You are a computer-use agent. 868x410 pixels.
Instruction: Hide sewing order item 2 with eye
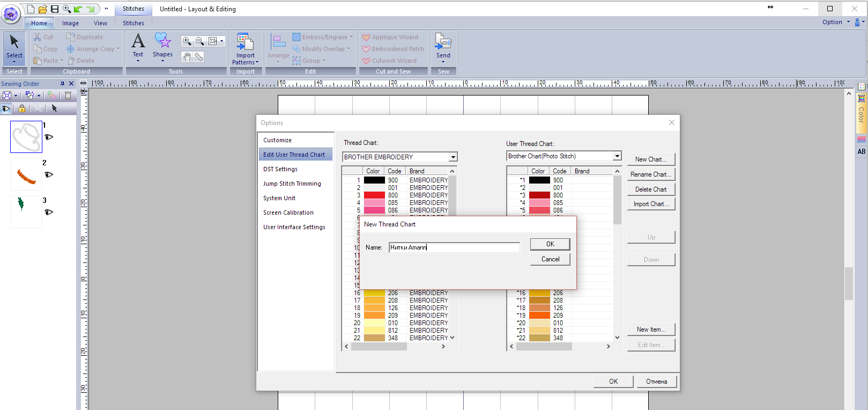pos(49,175)
